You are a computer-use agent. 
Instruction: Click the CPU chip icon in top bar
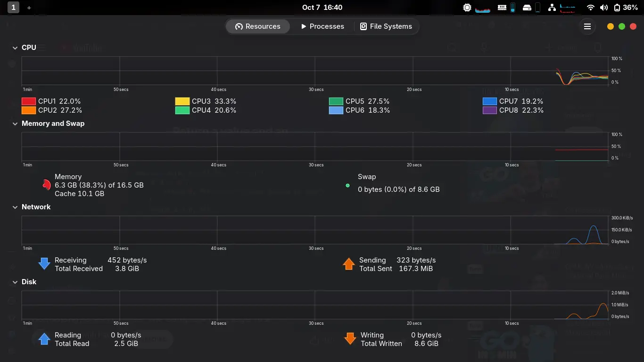coord(467,8)
